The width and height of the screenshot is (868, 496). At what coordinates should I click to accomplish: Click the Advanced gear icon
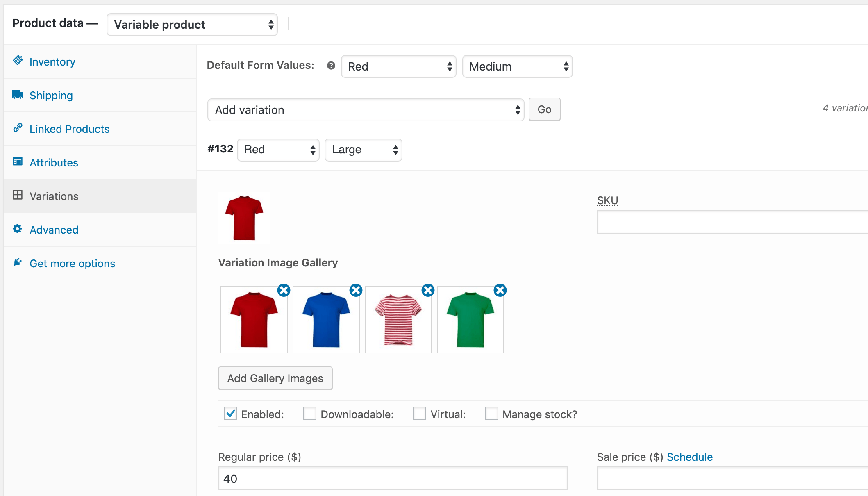[18, 229]
